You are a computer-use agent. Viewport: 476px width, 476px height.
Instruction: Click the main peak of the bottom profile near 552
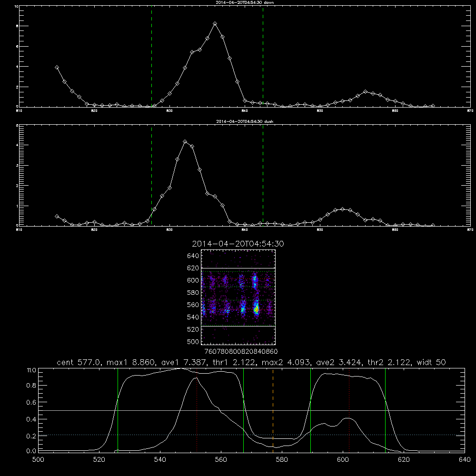(x=196, y=378)
